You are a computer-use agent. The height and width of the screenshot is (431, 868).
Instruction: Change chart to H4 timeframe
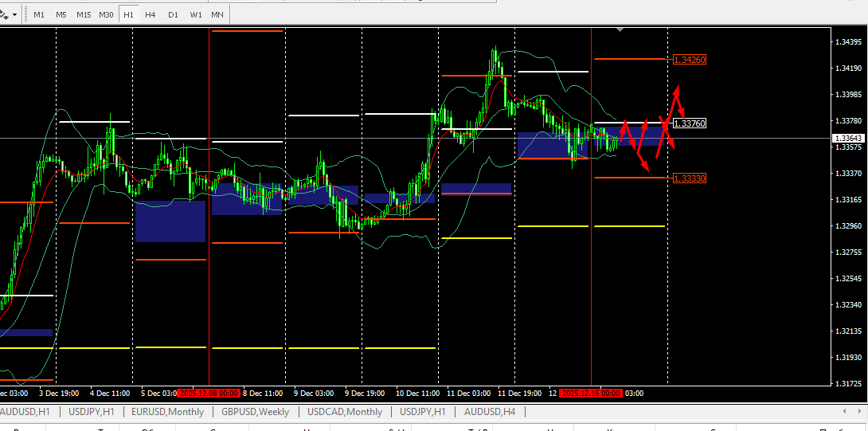[151, 15]
